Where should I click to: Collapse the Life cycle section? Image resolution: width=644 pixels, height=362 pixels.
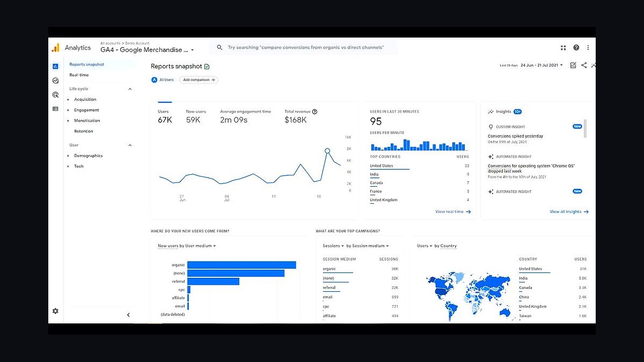tap(130, 89)
